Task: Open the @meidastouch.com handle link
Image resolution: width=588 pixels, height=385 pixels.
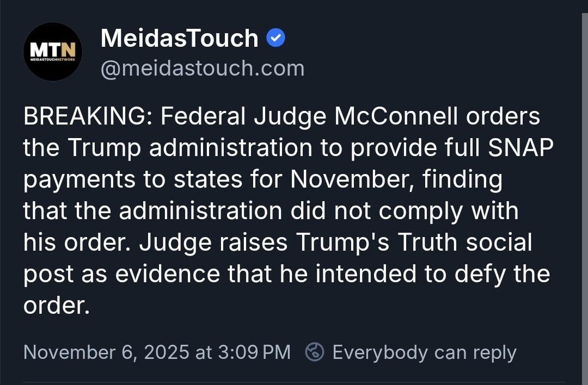Action: pos(202,69)
